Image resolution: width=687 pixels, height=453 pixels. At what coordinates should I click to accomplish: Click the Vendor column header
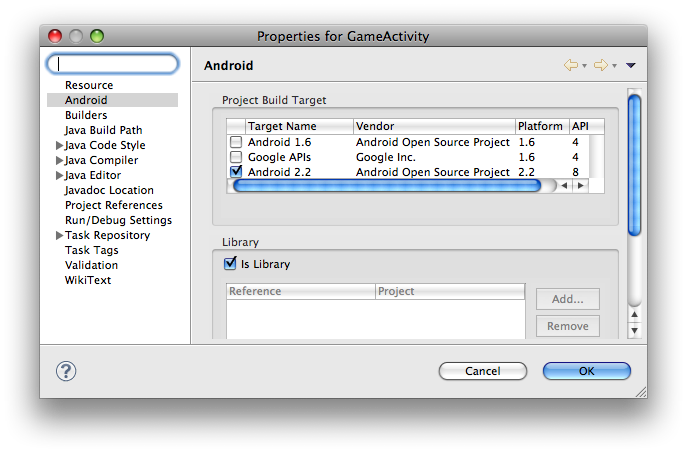point(434,126)
